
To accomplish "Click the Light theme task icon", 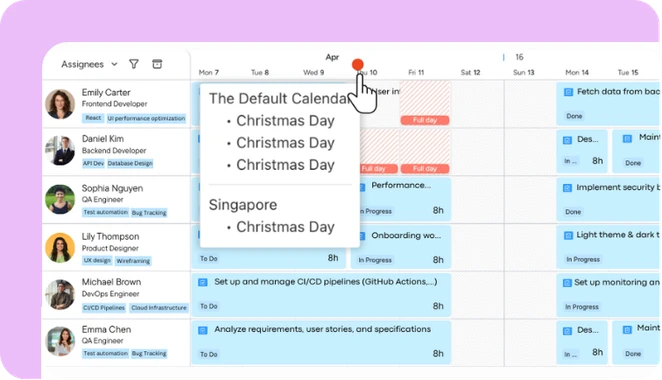I will (568, 235).
